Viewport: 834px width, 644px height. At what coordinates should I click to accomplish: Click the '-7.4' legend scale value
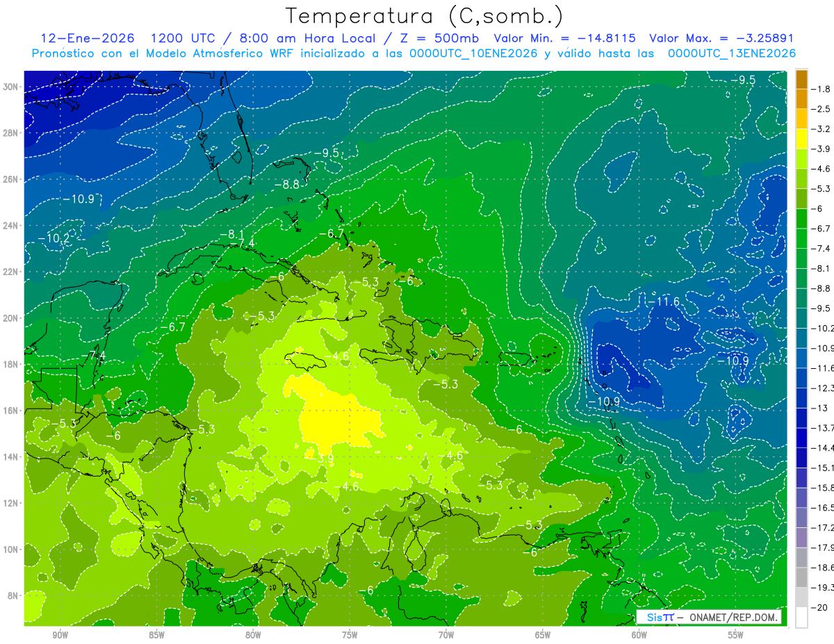tap(822, 249)
